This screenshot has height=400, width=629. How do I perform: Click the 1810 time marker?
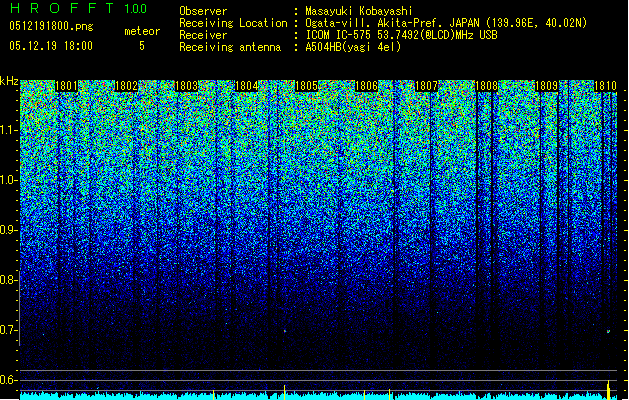[605, 86]
